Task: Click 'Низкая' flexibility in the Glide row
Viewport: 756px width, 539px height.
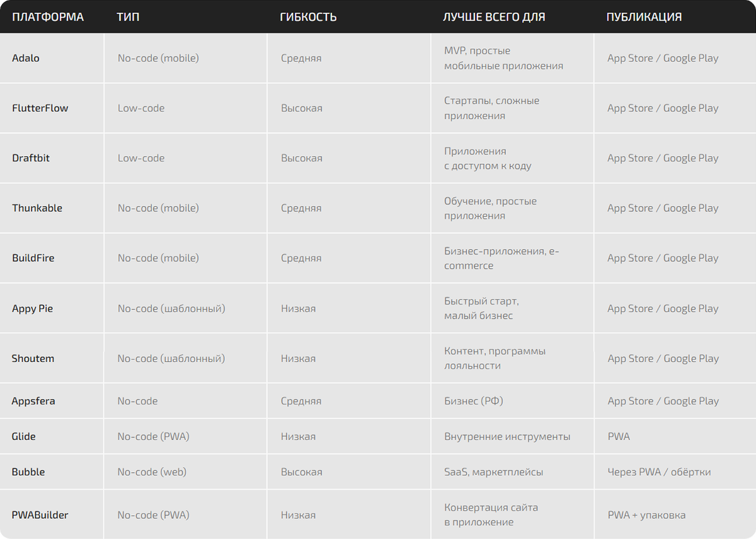Action: (x=299, y=436)
